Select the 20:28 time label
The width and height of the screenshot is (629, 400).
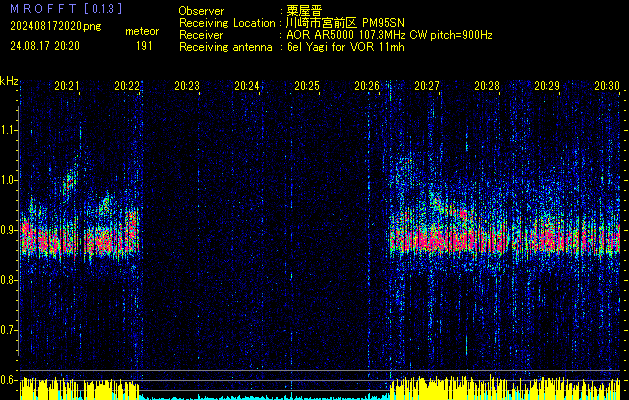[487, 87]
